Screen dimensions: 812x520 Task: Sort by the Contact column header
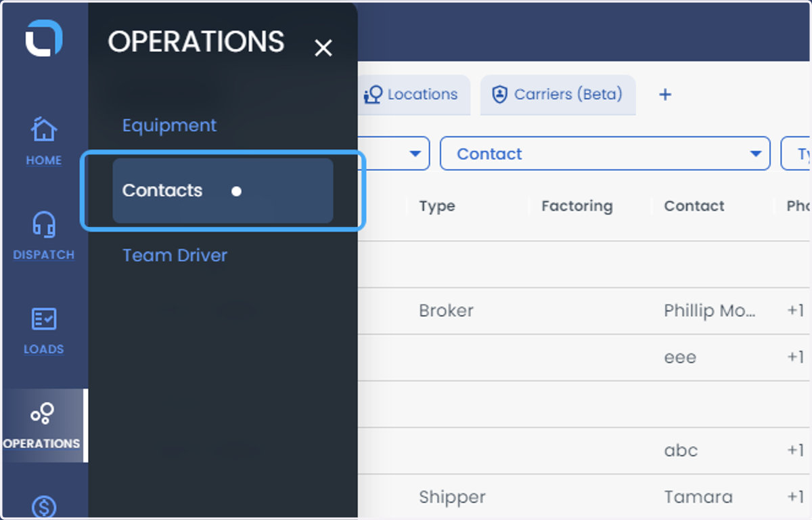click(694, 206)
